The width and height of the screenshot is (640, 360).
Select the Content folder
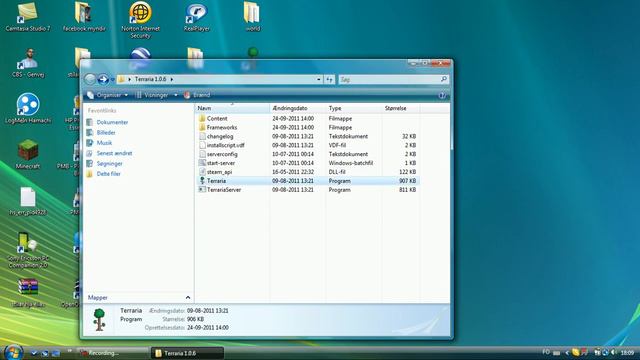click(217, 118)
